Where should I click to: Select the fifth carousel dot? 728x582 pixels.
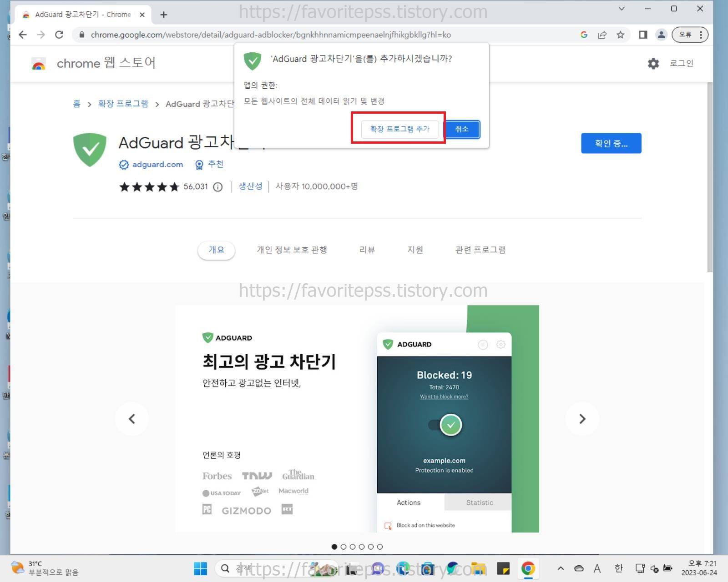pyautogui.click(x=371, y=547)
